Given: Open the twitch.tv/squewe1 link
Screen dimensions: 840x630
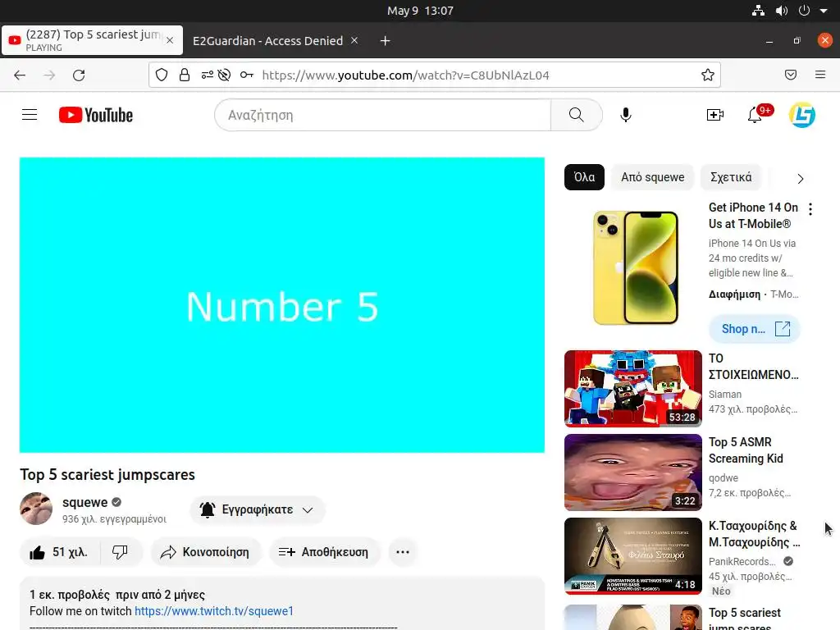Looking at the screenshot, I should click(214, 611).
